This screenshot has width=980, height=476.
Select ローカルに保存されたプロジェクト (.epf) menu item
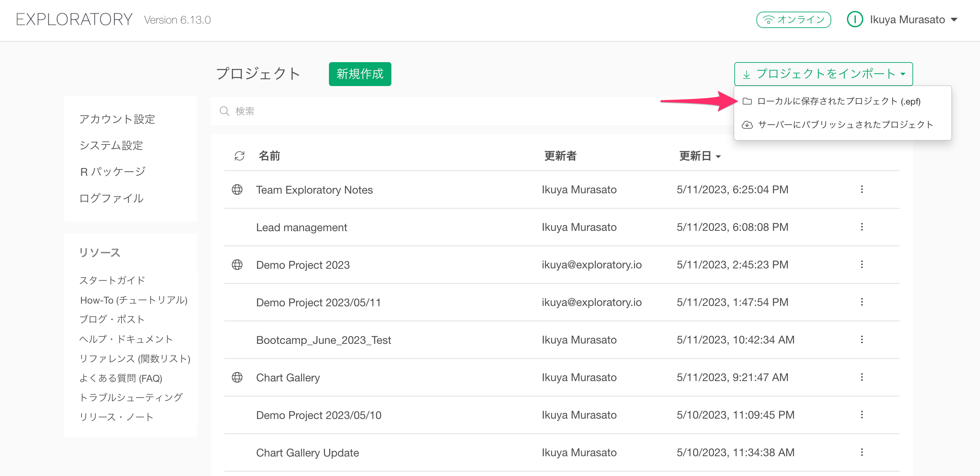click(838, 101)
